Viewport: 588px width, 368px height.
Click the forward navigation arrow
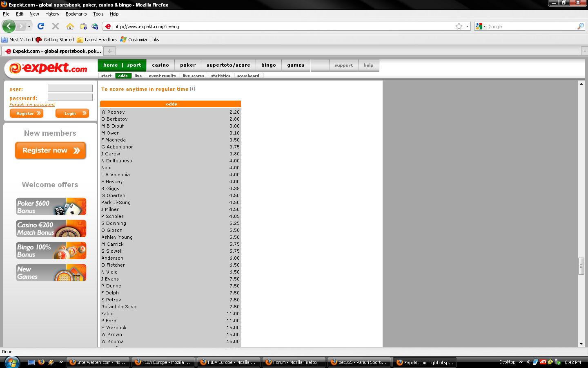21,26
